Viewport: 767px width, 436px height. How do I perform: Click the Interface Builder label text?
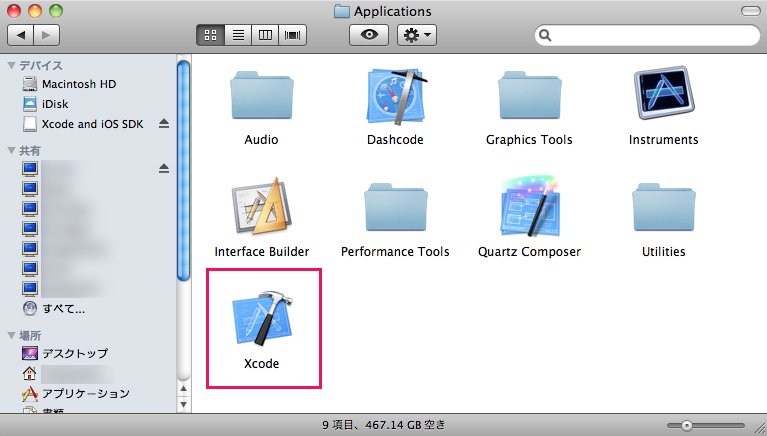[262, 252]
